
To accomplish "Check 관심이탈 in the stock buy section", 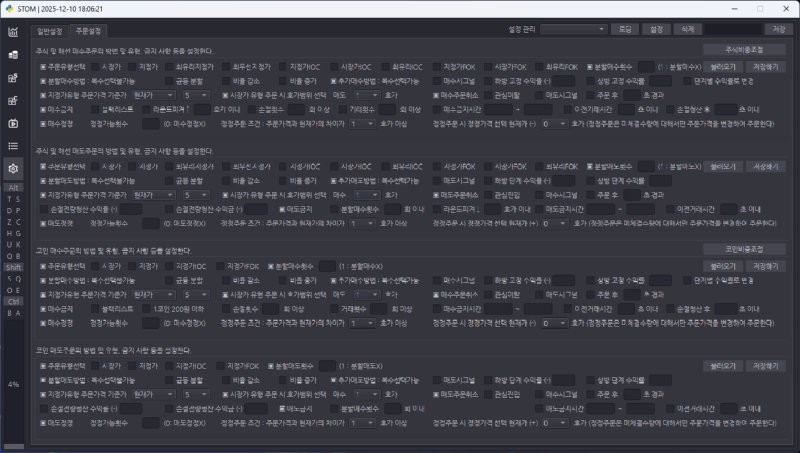I will click(502, 95).
